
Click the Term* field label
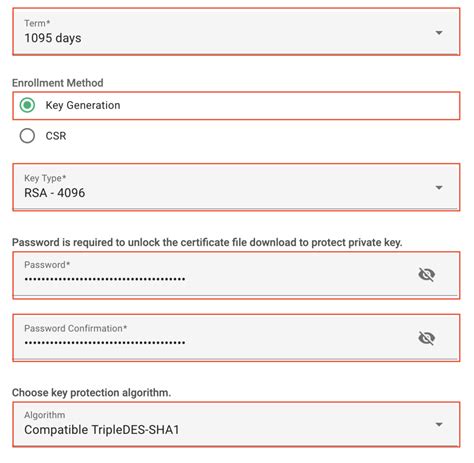click(x=37, y=23)
